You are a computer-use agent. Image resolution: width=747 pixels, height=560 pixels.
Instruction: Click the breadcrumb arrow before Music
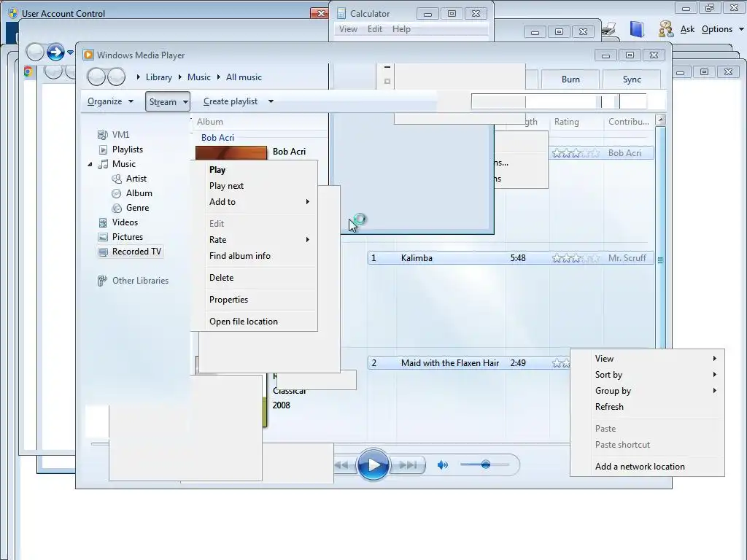coord(180,77)
